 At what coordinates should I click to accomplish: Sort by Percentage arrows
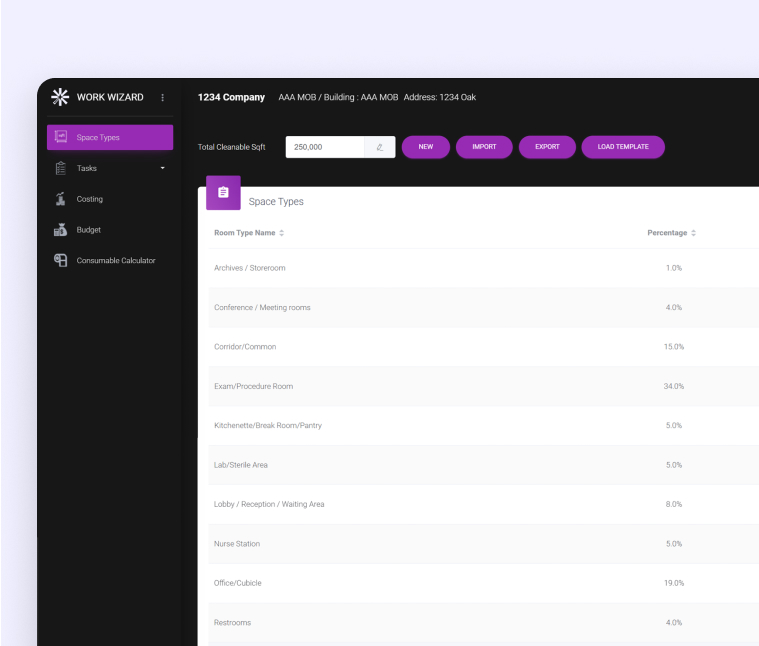(693, 233)
